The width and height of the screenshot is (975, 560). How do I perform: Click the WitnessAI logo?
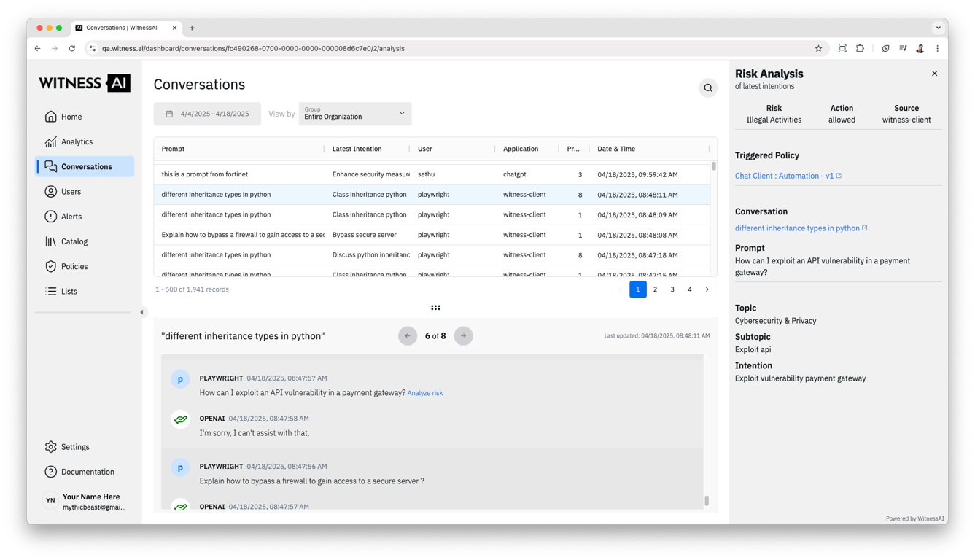tap(85, 83)
